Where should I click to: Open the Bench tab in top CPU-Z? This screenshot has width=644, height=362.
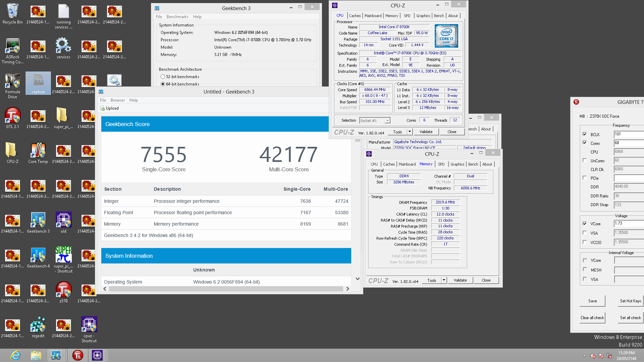point(439,16)
